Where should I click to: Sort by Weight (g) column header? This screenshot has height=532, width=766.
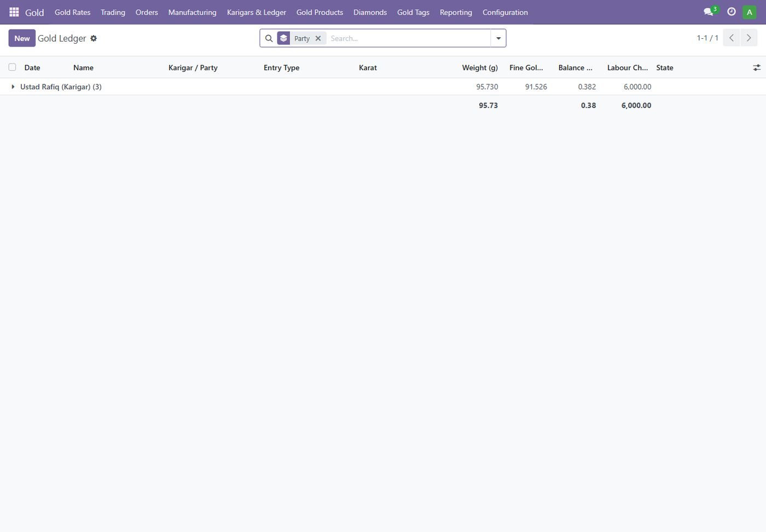tap(480, 67)
